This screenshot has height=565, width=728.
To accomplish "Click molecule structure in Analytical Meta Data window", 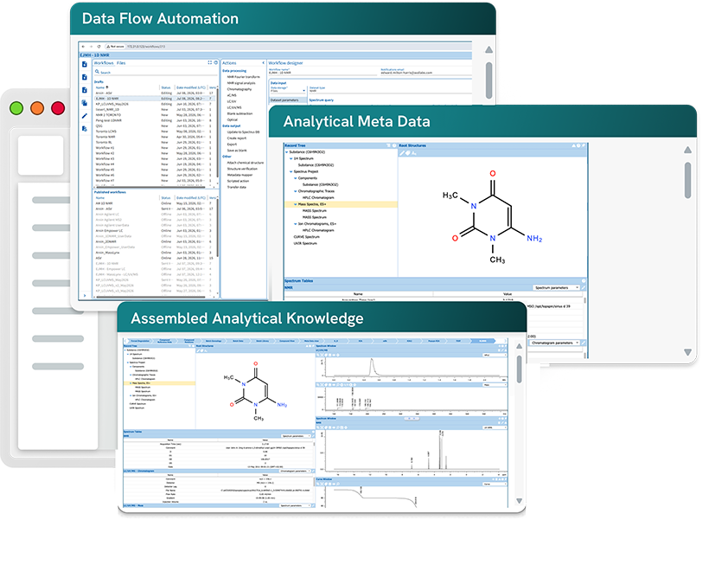I will [x=492, y=216].
